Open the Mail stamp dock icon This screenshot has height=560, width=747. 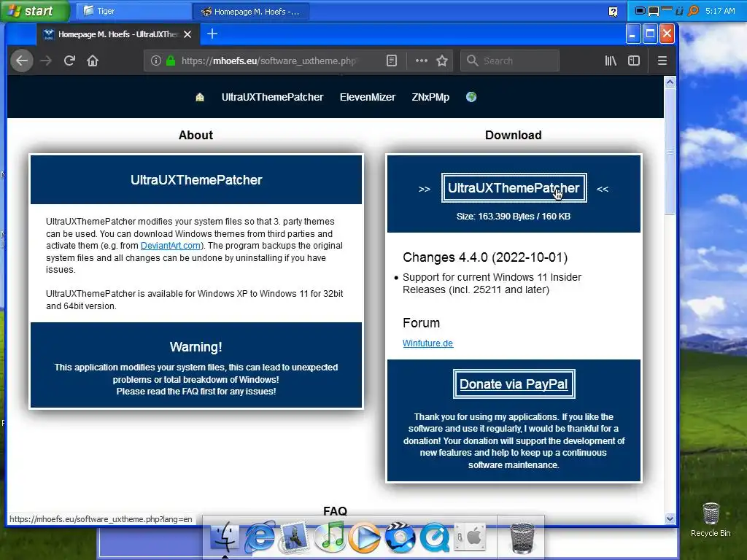point(295,537)
